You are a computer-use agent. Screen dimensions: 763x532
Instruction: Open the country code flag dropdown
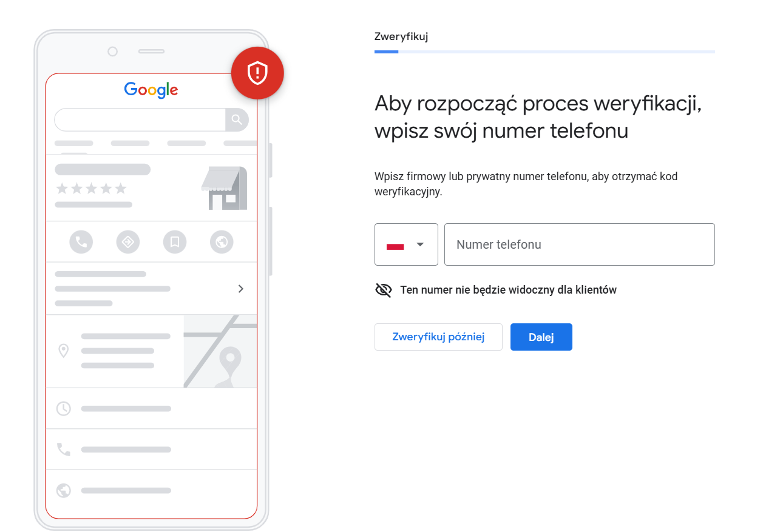click(406, 244)
